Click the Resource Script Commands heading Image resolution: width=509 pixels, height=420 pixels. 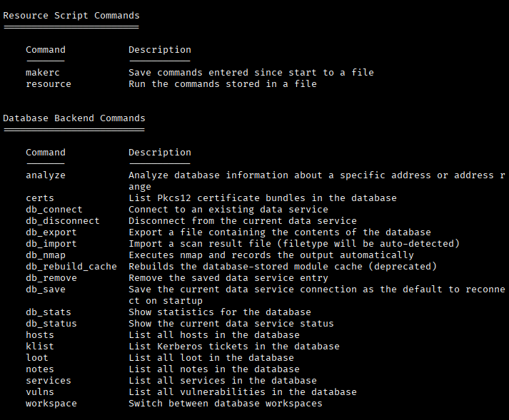pyautogui.click(x=71, y=16)
